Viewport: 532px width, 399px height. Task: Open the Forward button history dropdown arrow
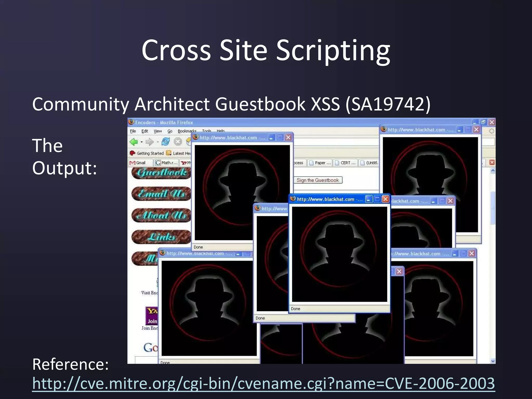pyautogui.click(x=158, y=142)
